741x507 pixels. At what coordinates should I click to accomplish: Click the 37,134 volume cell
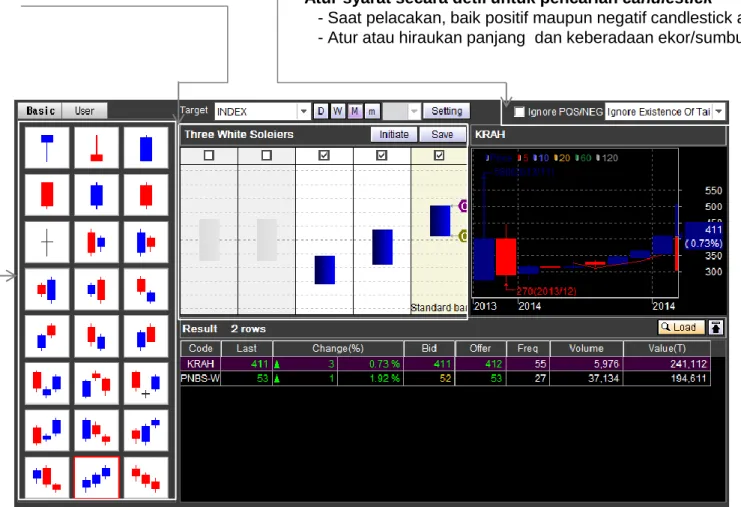tap(586, 378)
